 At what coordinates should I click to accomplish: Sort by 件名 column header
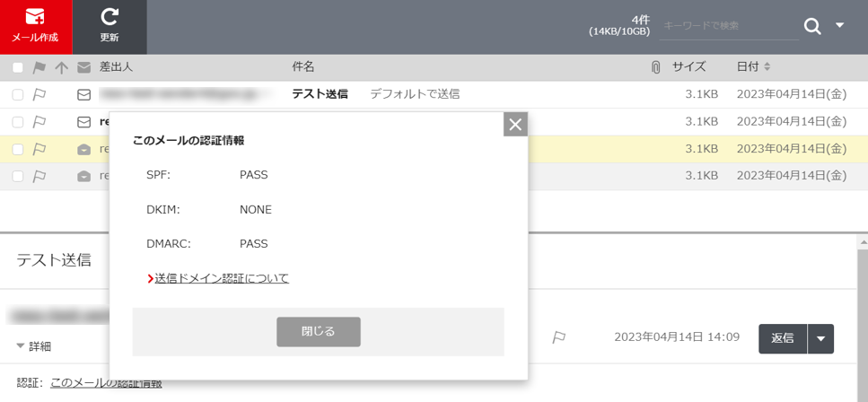tap(303, 67)
